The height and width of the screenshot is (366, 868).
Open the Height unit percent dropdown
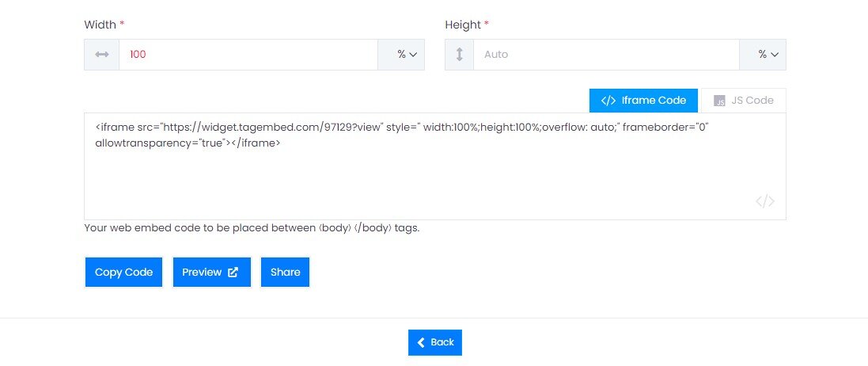(762, 55)
